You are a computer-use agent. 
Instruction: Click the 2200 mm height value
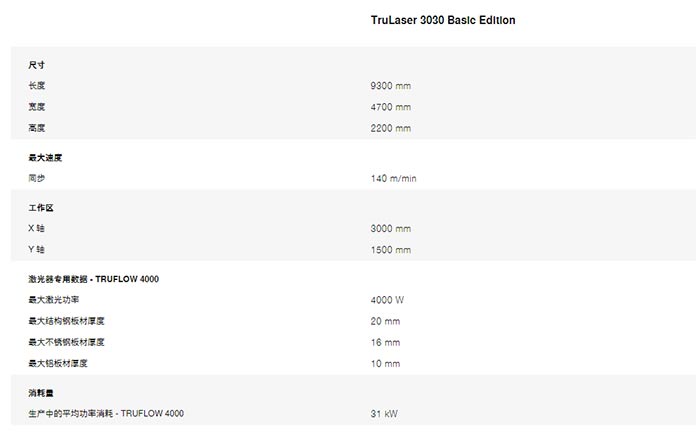(x=391, y=128)
